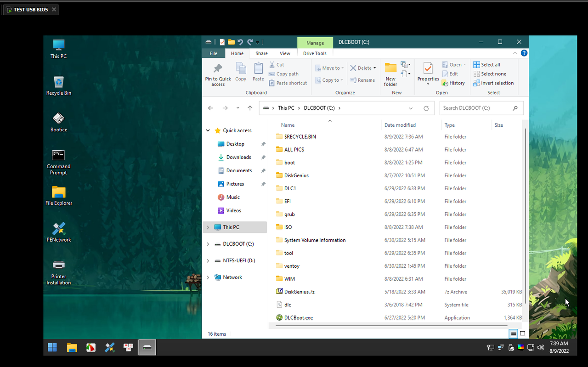Select Recycle Bin on desktop
Viewport: 588px width, 367px height.
pyautogui.click(x=59, y=85)
